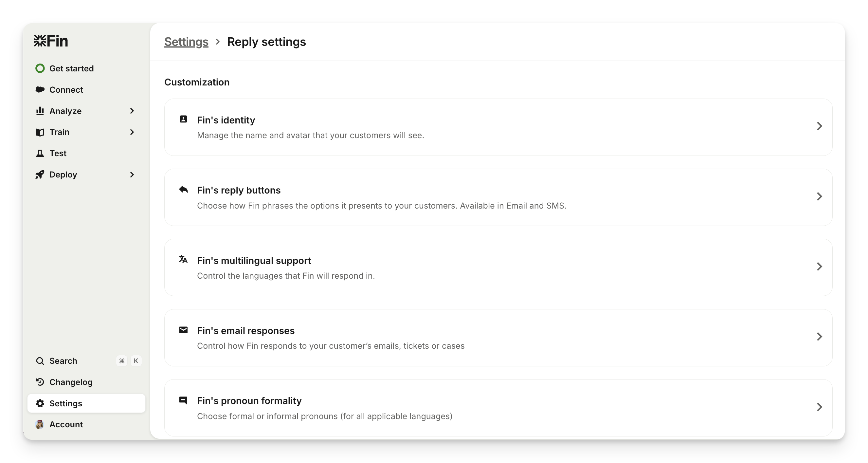
Task: Click the Fin logo icon
Action: tap(40, 41)
